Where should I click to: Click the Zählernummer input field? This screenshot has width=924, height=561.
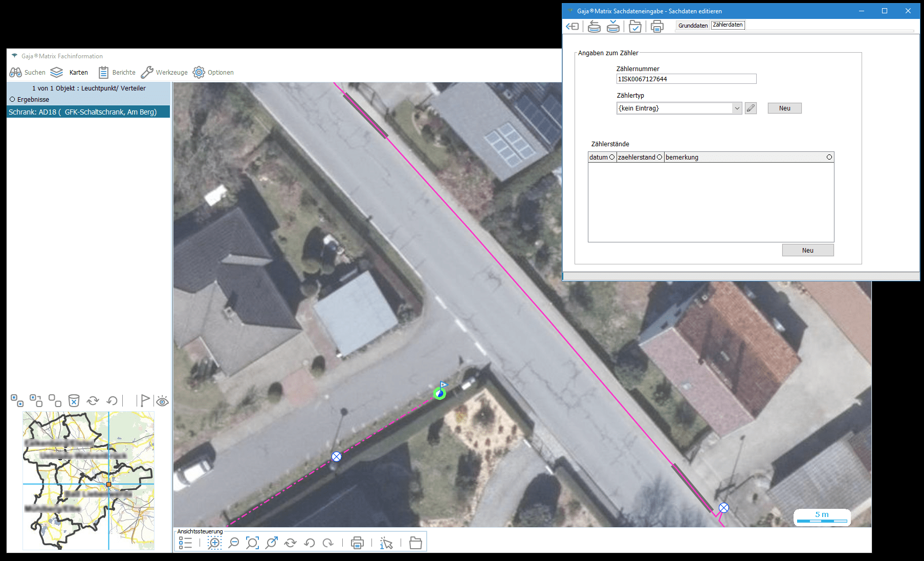tap(686, 79)
